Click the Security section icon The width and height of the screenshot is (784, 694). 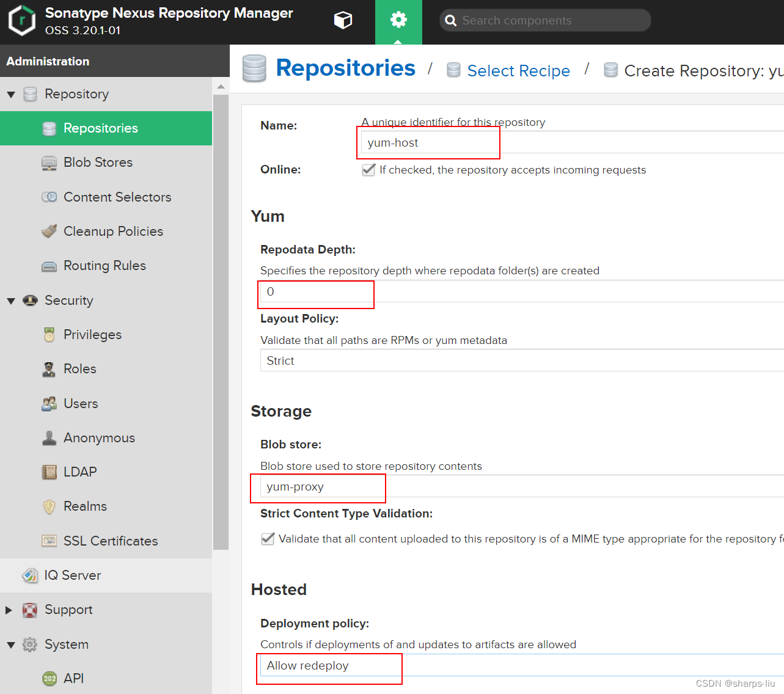coord(30,300)
